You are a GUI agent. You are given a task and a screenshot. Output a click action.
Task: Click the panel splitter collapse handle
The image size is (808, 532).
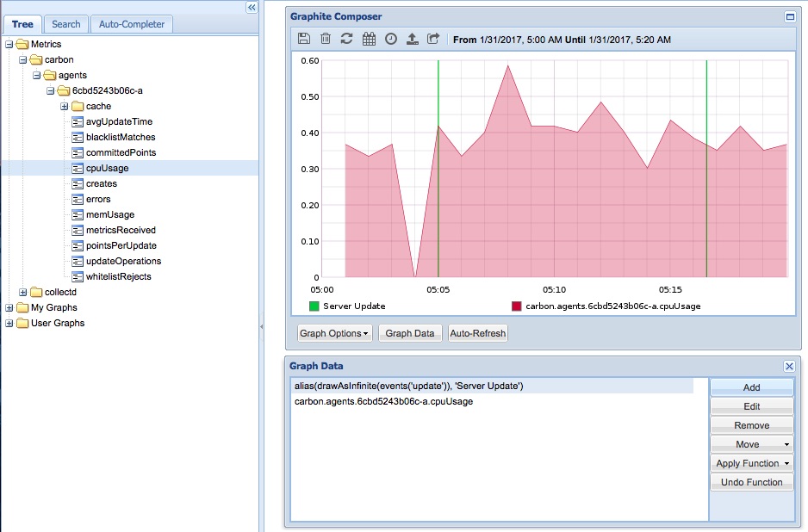(261, 326)
